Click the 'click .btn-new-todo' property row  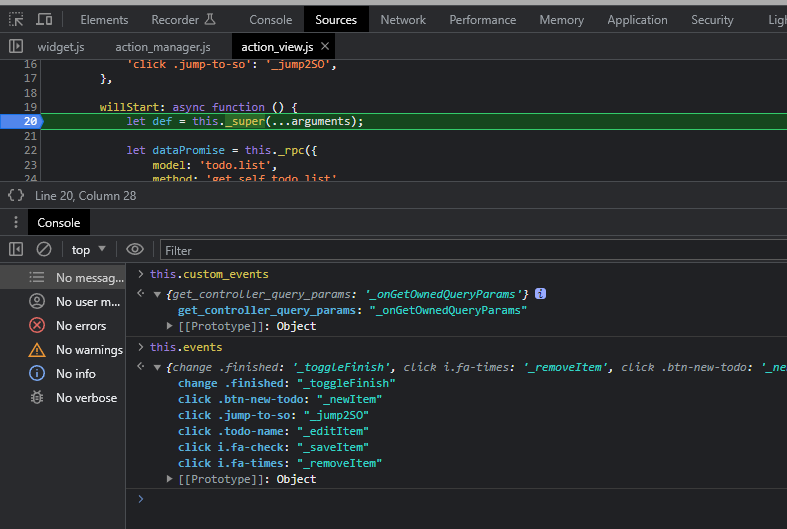280,399
